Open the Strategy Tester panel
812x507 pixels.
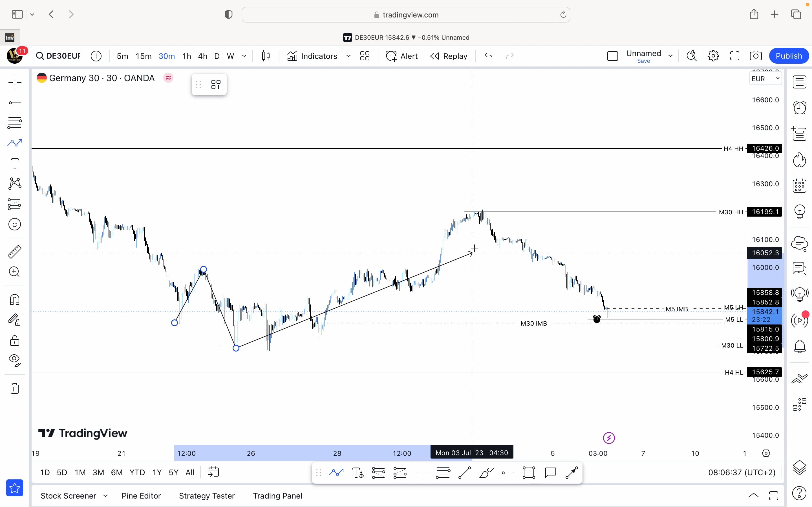coord(207,496)
